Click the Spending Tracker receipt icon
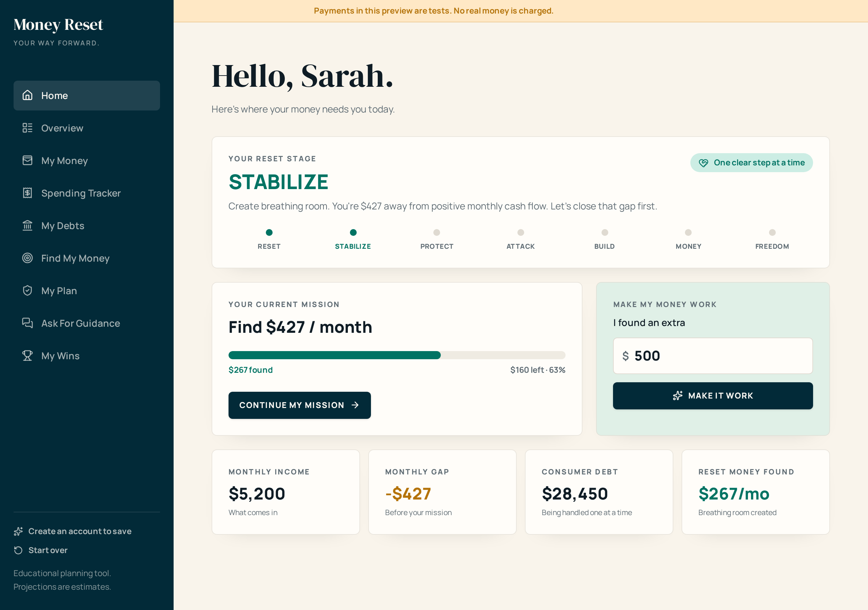Screen dimensions: 868x610 tap(27, 193)
